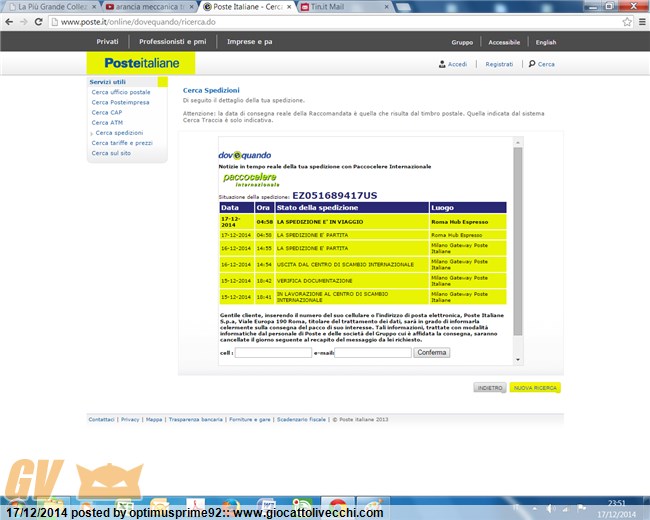Click the browser address bar URL
The width and height of the screenshot is (650, 520).
point(138,22)
